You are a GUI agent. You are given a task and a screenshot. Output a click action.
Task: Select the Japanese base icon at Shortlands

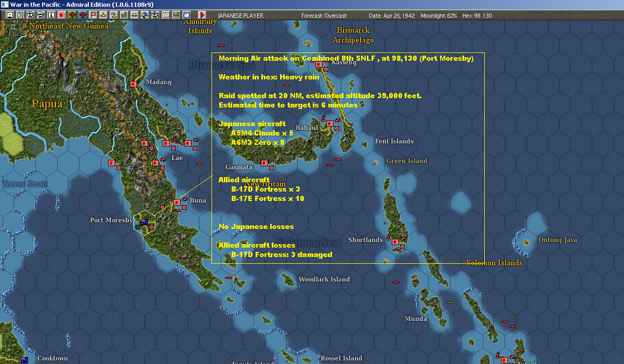pyautogui.click(x=395, y=242)
